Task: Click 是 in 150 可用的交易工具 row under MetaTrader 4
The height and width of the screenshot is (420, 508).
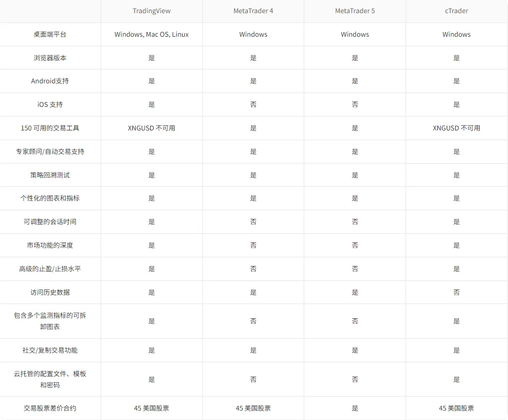Action: click(253, 128)
